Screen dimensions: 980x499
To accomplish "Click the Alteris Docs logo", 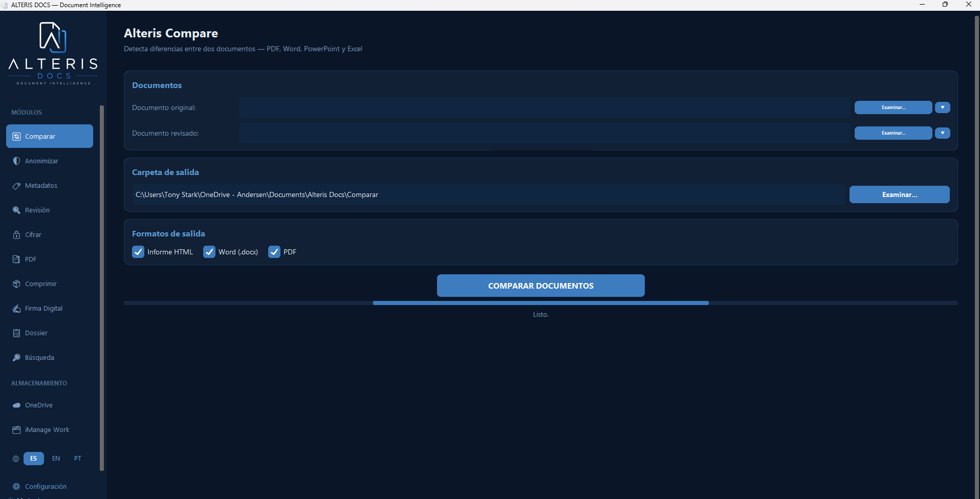I will coord(53,53).
